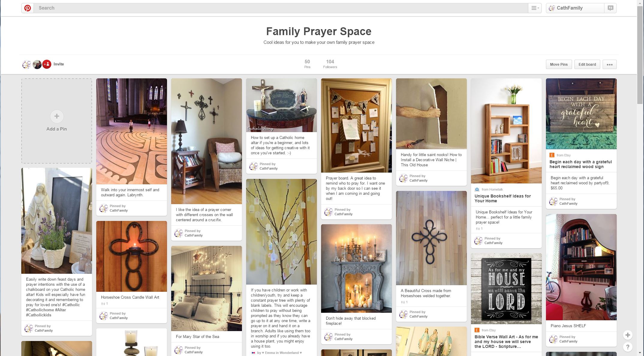Click the Move Pins button

559,65
